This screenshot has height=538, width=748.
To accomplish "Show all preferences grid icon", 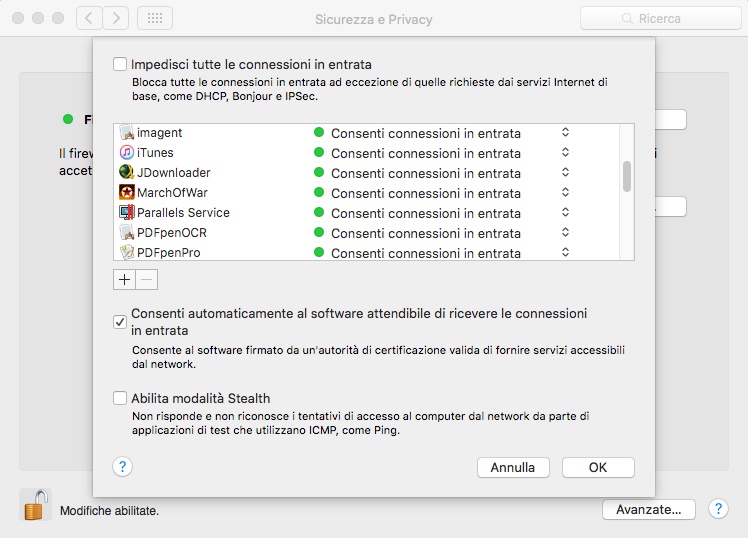I will click(155, 19).
